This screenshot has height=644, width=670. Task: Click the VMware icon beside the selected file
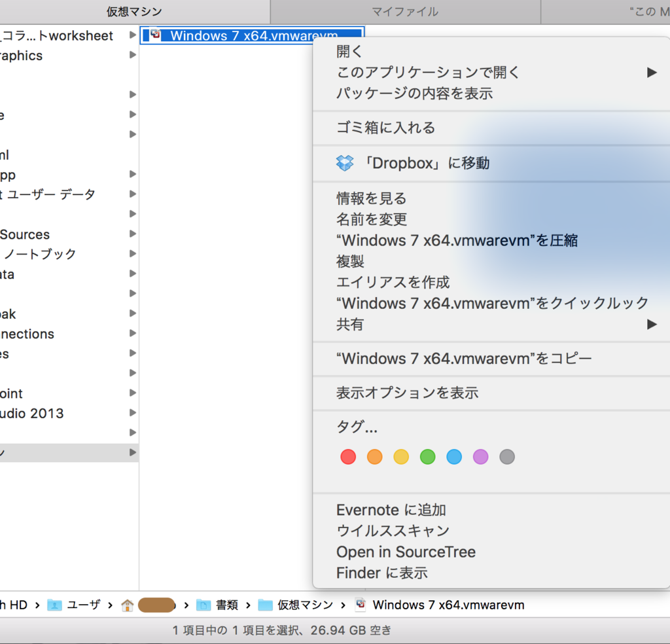pyautogui.click(x=156, y=35)
